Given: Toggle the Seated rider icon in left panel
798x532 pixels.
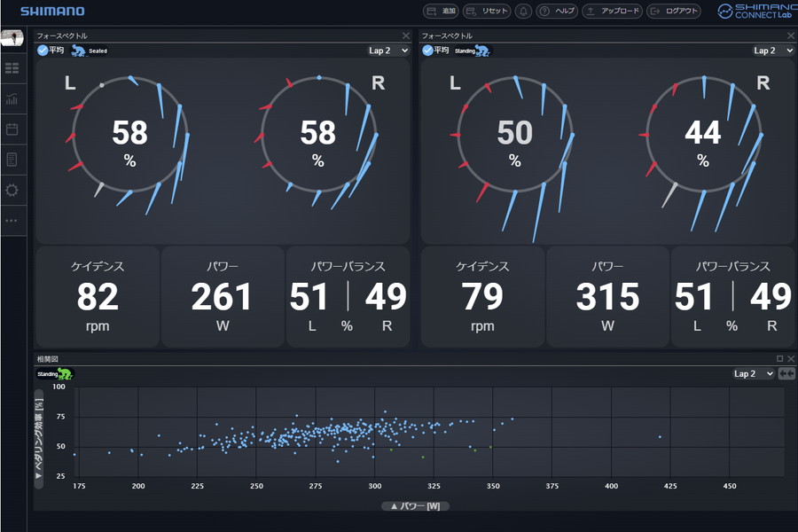Looking at the screenshot, I should 79,51.
